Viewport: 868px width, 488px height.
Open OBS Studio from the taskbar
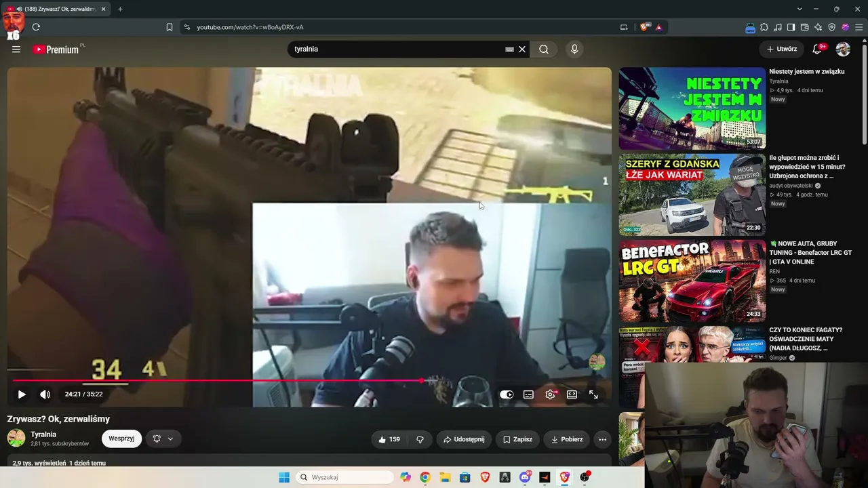[585, 477]
